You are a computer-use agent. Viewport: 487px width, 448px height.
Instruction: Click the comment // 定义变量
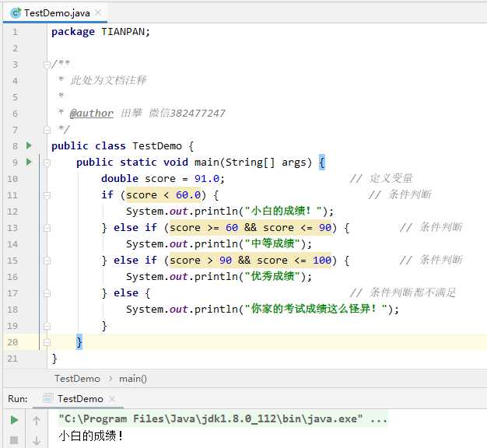tap(381, 179)
